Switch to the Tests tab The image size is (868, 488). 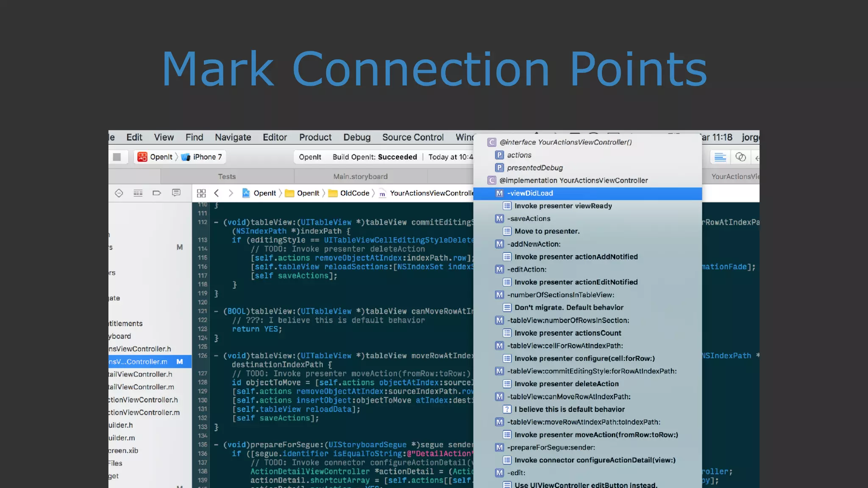click(x=227, y=176)
